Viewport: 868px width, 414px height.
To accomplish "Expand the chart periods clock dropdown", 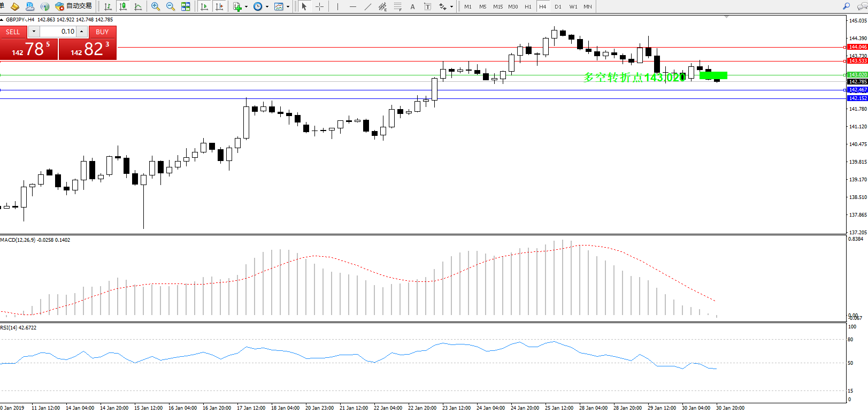I will tap(267, 6).
